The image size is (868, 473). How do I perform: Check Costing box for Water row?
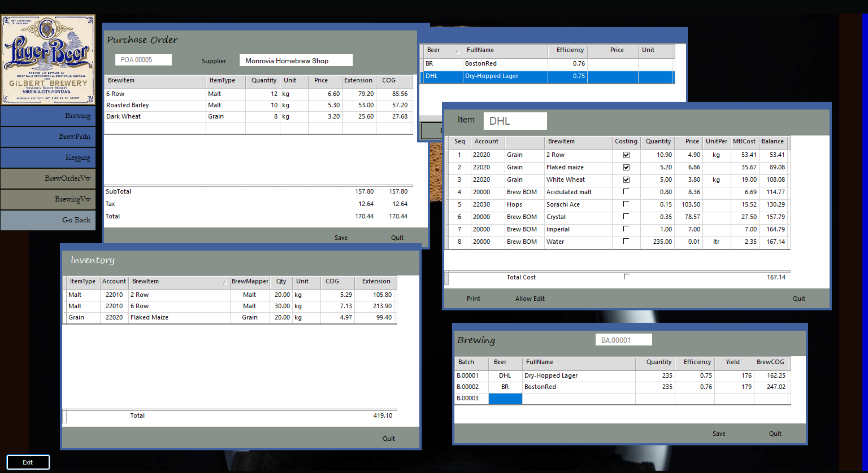click(626, 241)
